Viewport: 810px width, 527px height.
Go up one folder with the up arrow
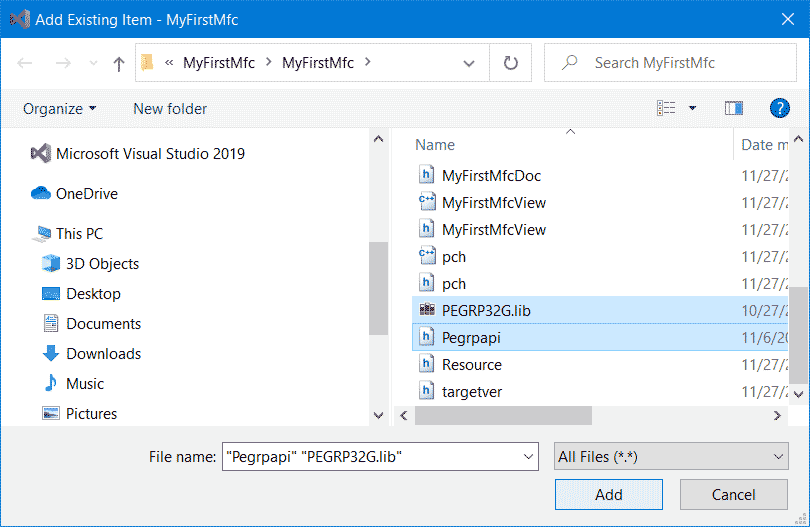119,64
